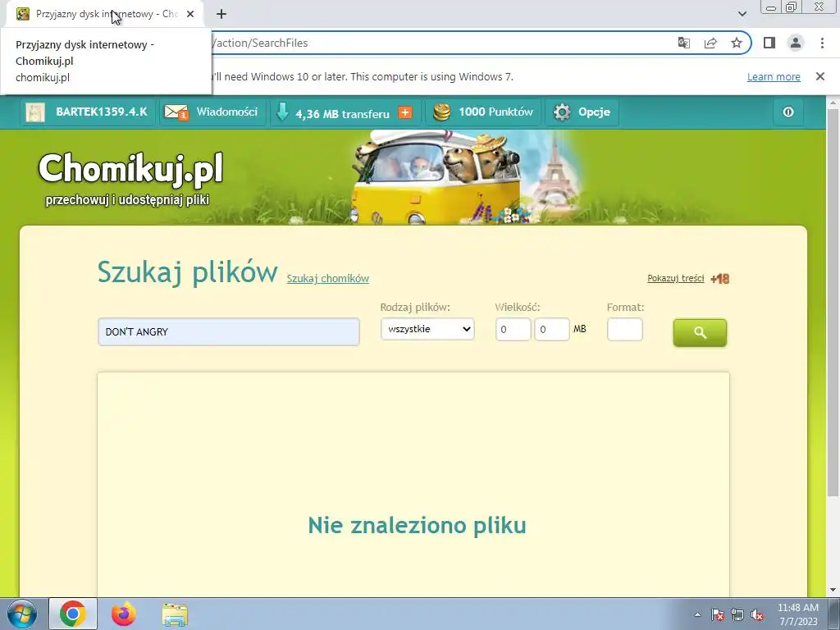The height and width of the screenshot is (630, 840).
Task: Click the muted volume tray icon
Action: 757,614
